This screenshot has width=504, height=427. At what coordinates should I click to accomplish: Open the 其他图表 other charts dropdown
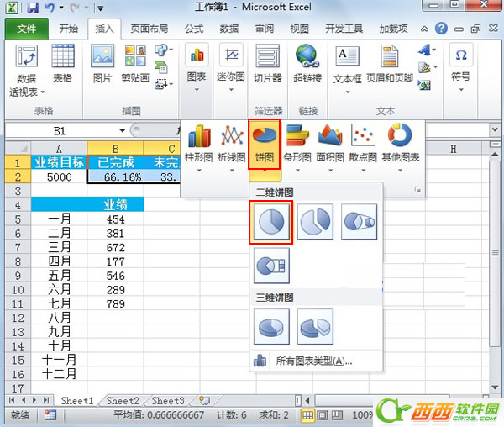(401, 147)
